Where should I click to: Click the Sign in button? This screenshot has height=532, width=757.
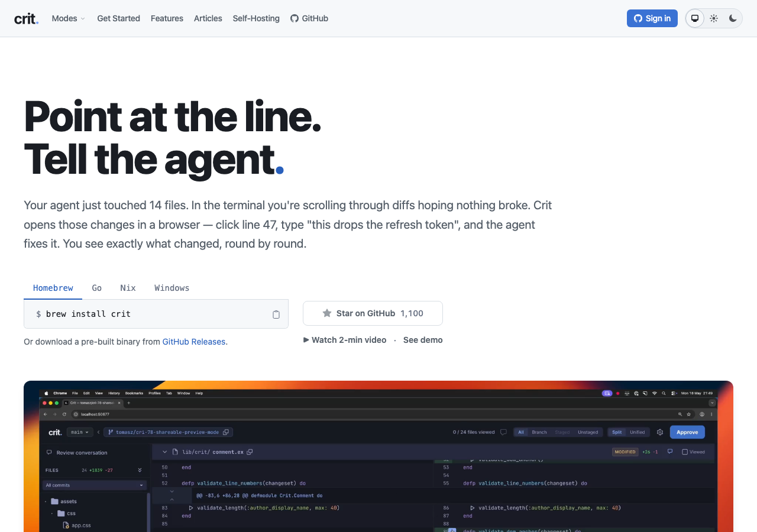coord(652,18)
